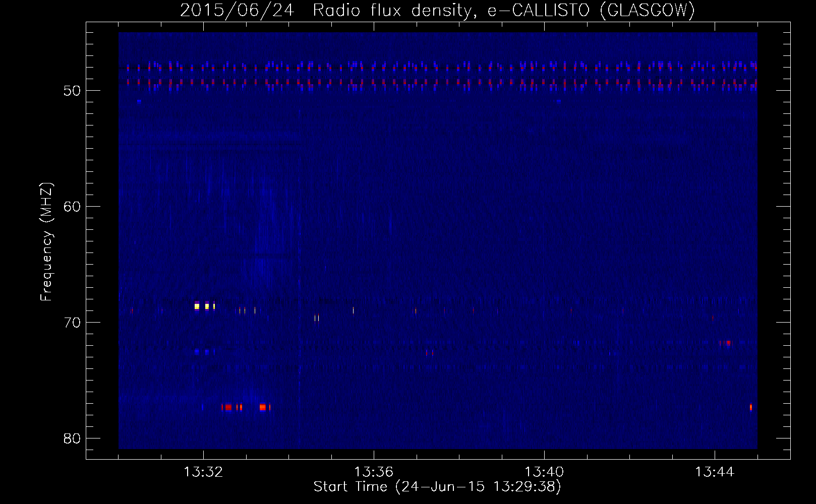
Task: Click the '60' frequency tick label
Action: pyautogui.click(x=72, y=207)
